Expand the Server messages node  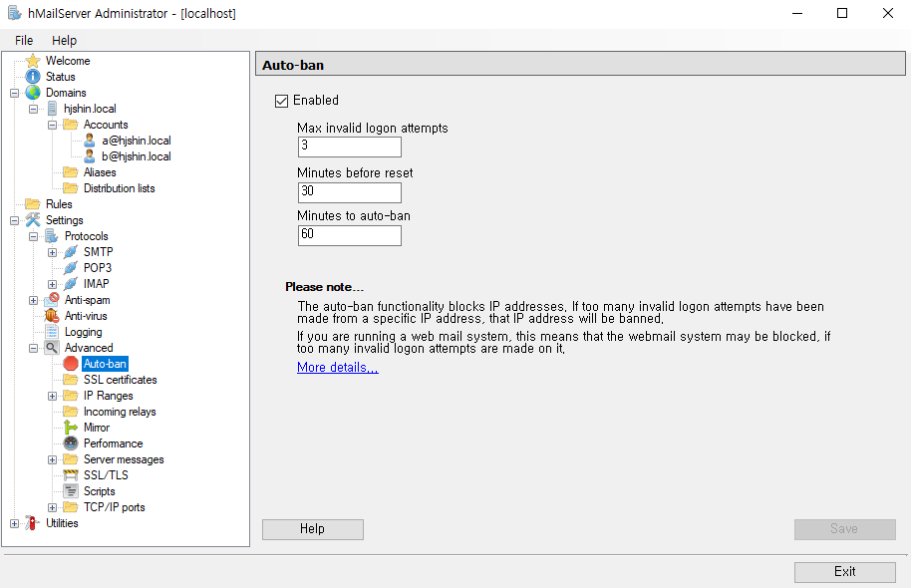point(52,459)
